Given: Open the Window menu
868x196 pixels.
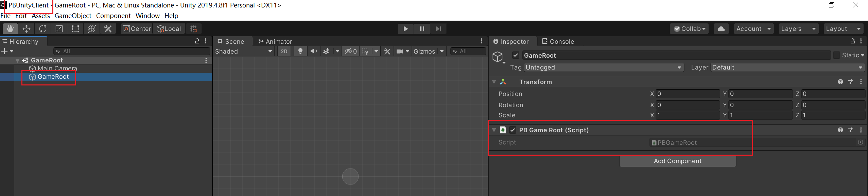Looking at the screenshot, I should pyautogui.click(x=147, y=16).
